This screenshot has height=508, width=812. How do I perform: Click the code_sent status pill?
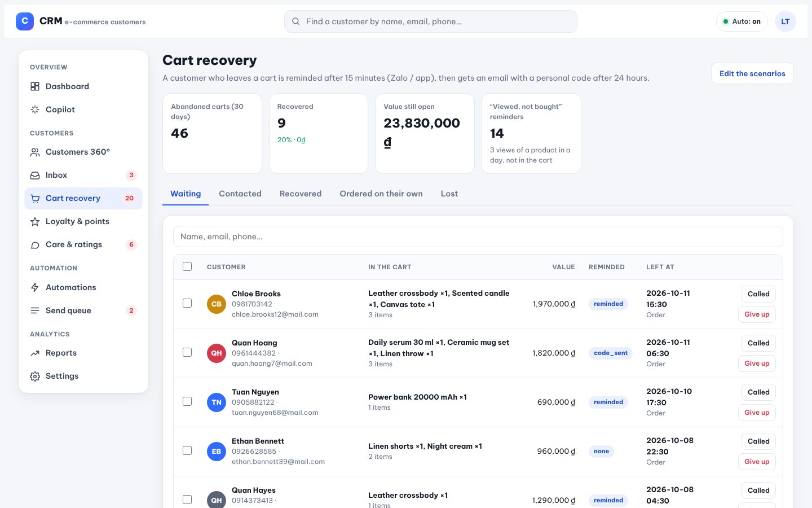click(x=611, y=353)
